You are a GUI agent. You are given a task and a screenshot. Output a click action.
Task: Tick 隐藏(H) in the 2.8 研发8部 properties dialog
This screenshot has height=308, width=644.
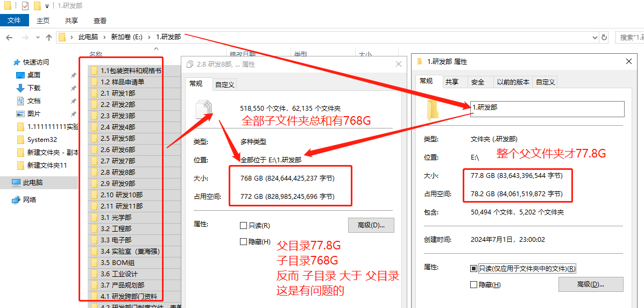pos(243,241)
